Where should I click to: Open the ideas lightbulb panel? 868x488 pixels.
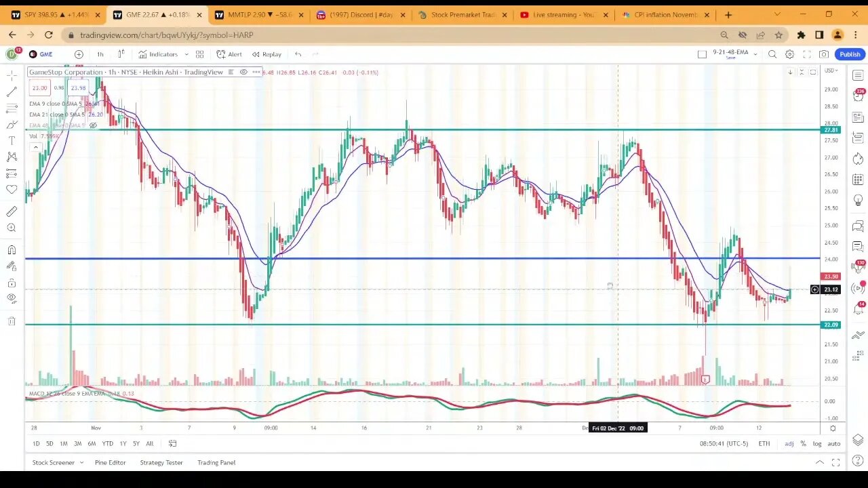pos(858,201)
